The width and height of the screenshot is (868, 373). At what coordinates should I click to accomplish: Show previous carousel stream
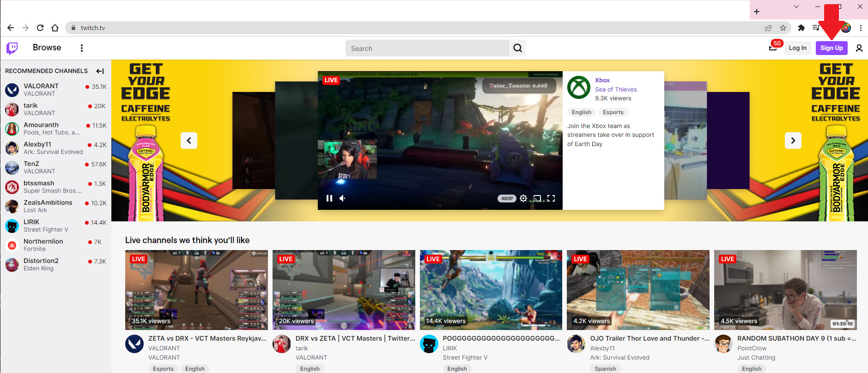[189, 141]
